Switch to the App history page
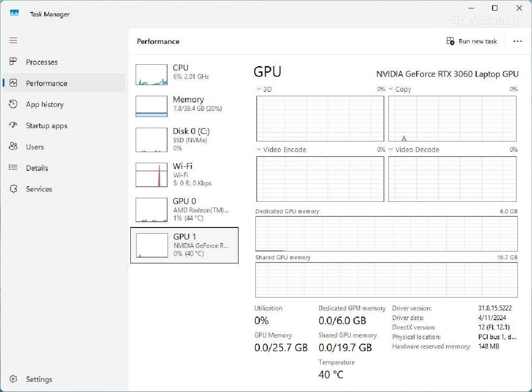532x392 pixels. tap(64, 105)
